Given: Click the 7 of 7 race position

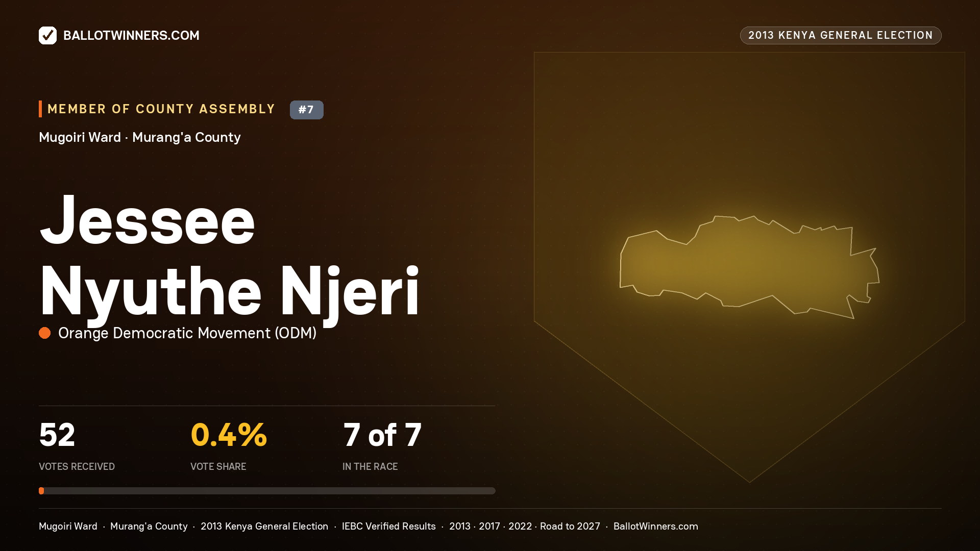Looking at the screenshot, I should tap(382, 435).
